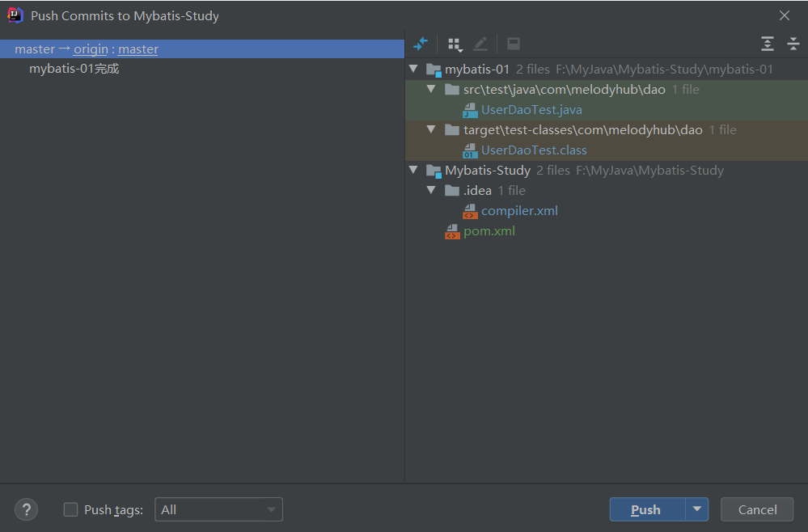Click the show diff arrows icon

(421, 44)
